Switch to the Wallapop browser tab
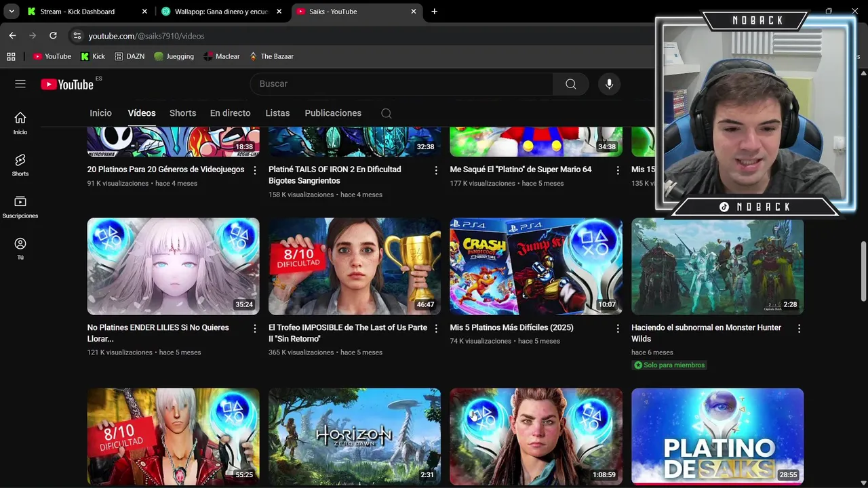868x488 pixels. [x=222, y=12]
